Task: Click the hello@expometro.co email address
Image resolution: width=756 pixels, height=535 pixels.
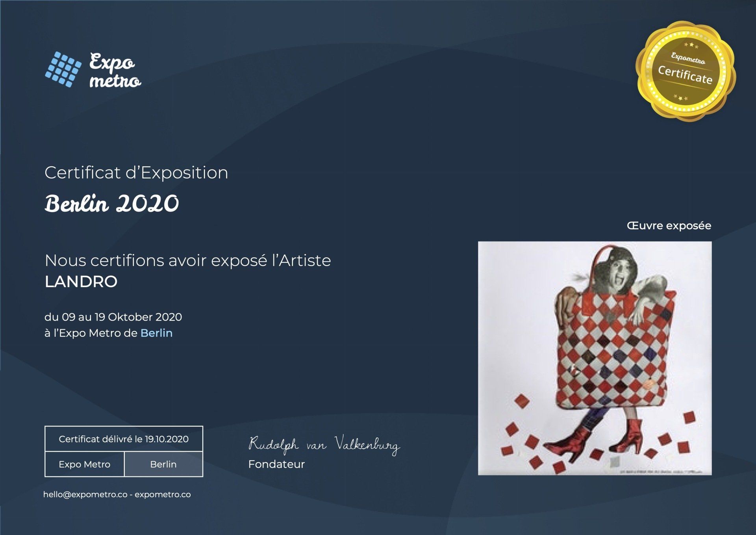Action: coord(85,494)
